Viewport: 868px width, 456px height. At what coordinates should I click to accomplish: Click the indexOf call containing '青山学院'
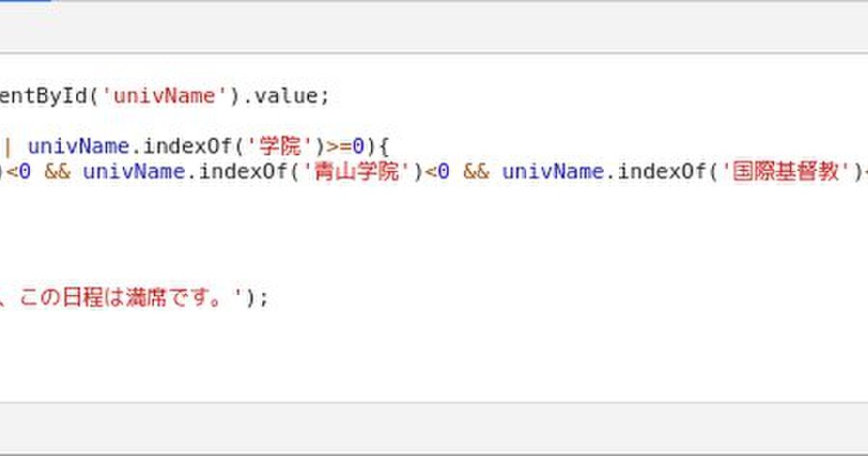(x=245, y=172)
